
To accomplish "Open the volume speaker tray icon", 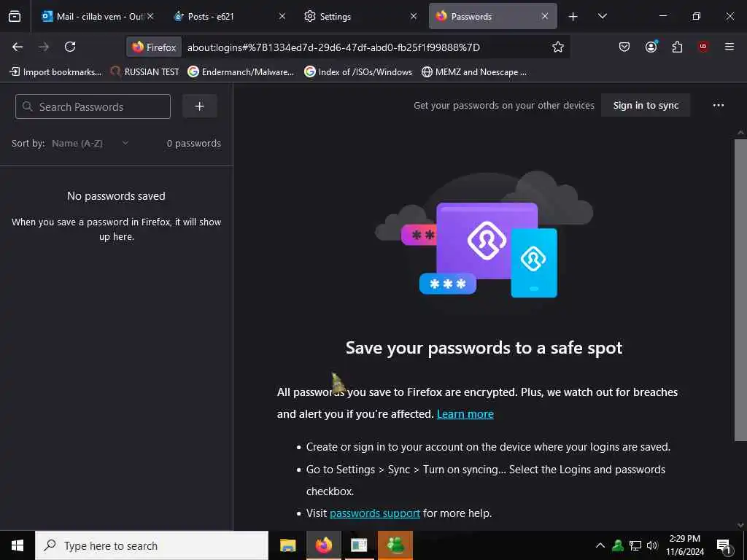I will 652,545.
